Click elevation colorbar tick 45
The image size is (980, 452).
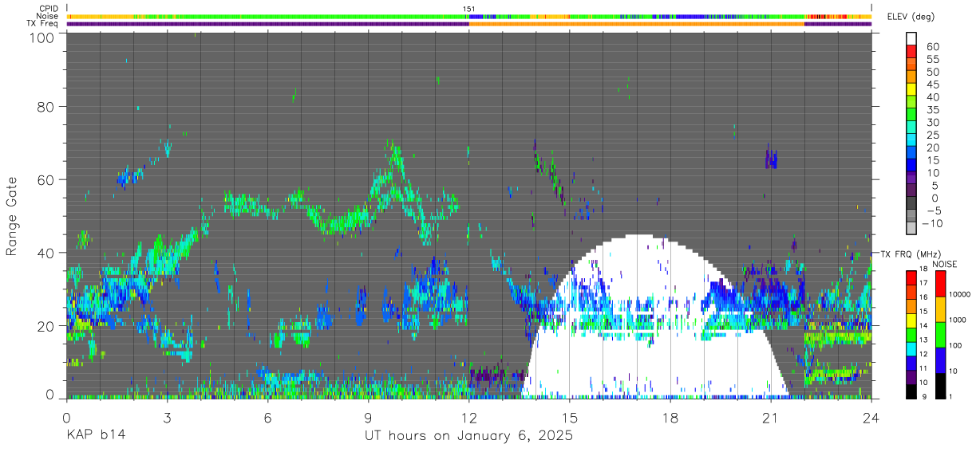(x=932, y=85)
